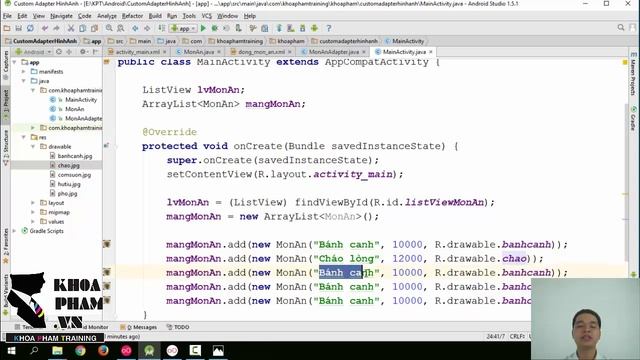Open Chrome from the taskbar
The width and height of the screenshot is (640, 360).
pyautogui.click(x=80, y=351)
